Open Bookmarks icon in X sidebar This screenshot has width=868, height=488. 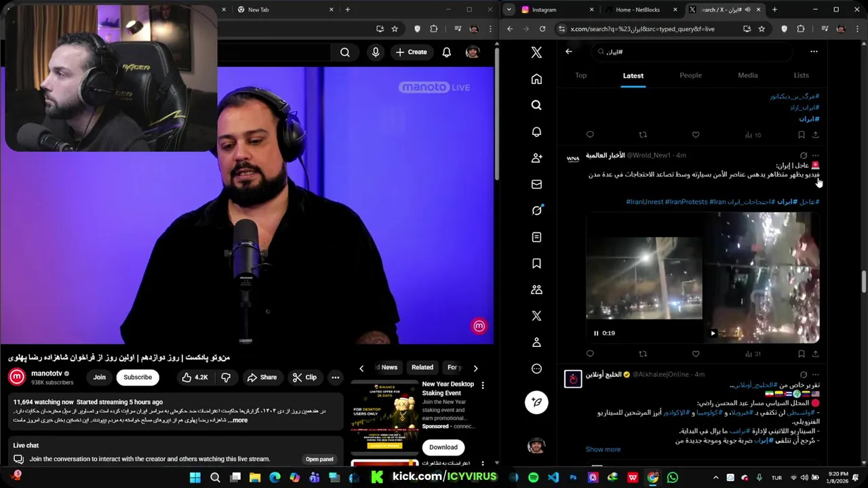(x=536, y=263)
